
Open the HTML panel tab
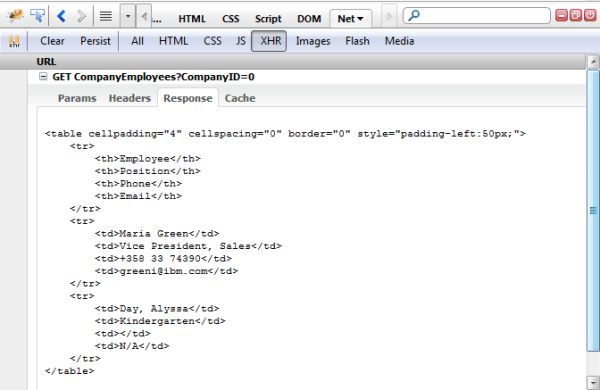(192, 19)
